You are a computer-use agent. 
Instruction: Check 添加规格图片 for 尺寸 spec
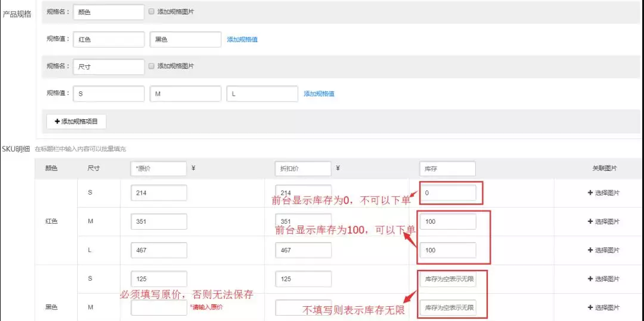(152, 66)
